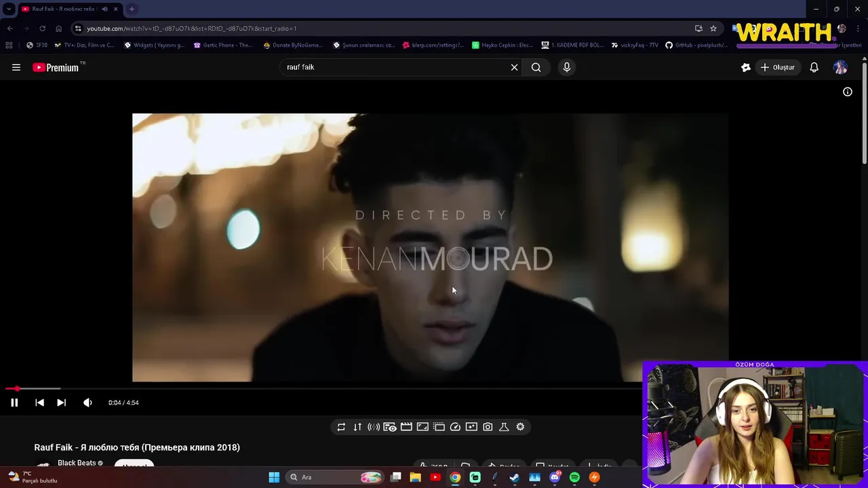Skip to next video

(61, 403)
